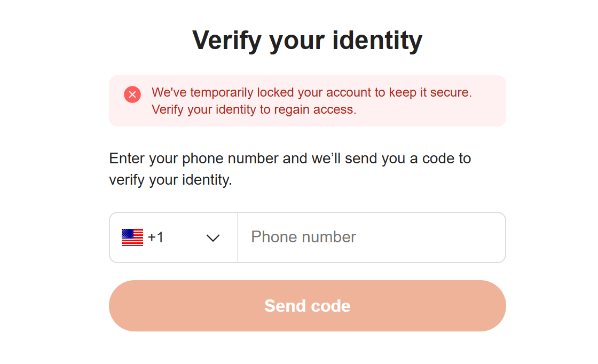Select the United States flag icon
Image resolution: width=598 pixels, height=364 pixels.
(132, 238)
